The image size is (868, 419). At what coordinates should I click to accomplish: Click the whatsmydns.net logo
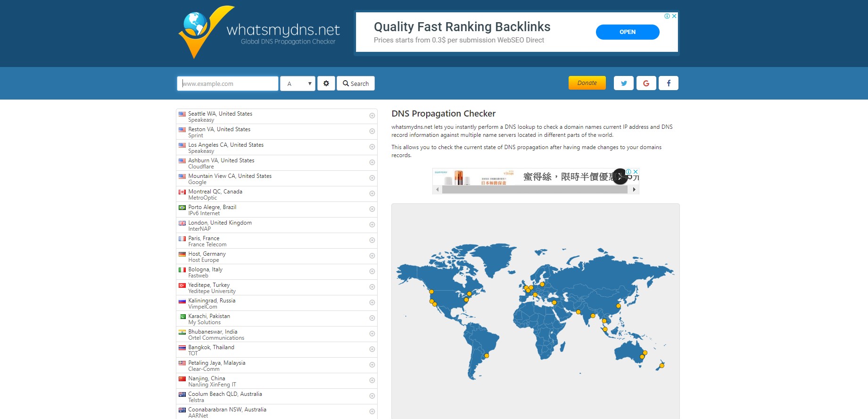(259, 32)
